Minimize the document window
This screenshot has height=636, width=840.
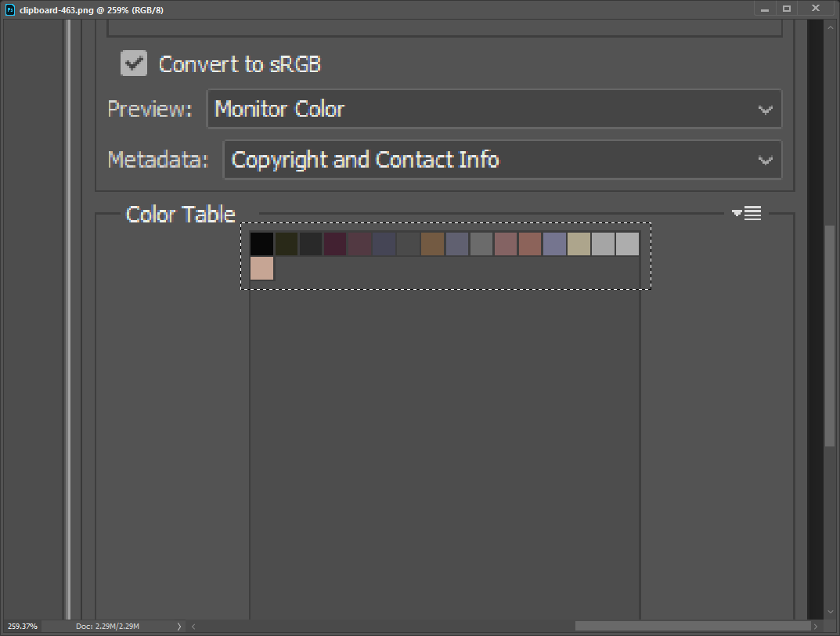pyautogui.click(x=765, y=9)
